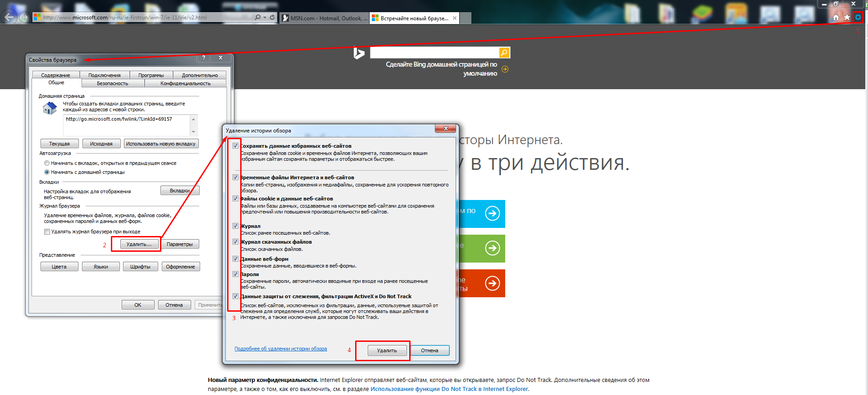
Task: Open the Подключения tab
Action: pyautogui.click(x=105, y=75)
